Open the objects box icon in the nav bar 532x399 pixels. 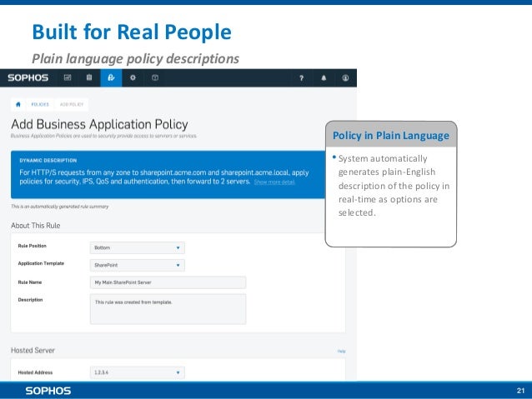tap(155, 77)
